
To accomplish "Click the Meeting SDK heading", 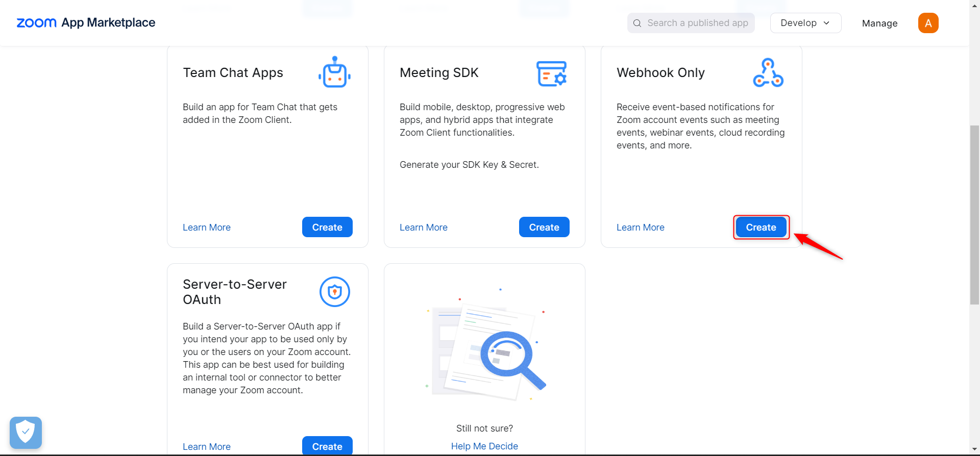I will (439, 72).
